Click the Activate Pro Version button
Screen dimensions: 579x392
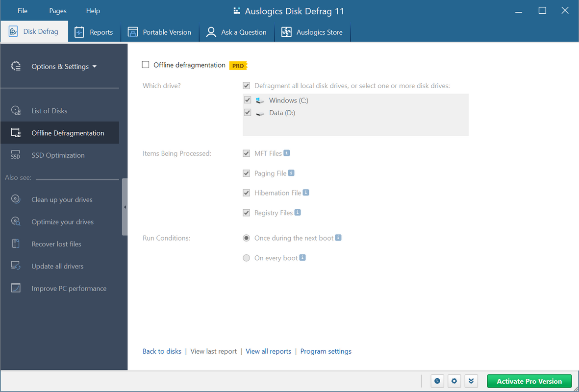pos(529,381)
